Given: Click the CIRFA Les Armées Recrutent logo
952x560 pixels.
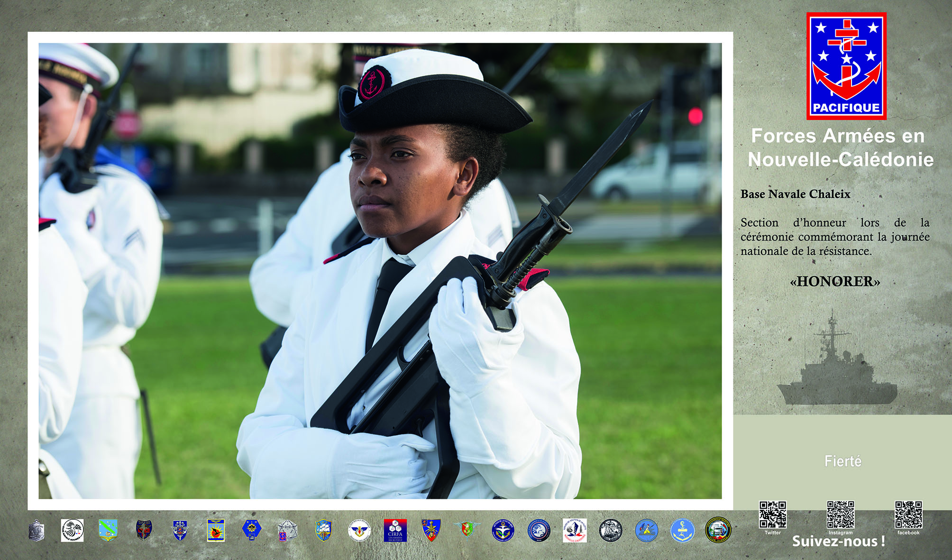Looking at the screenshot, I should (x=395, y=530).
